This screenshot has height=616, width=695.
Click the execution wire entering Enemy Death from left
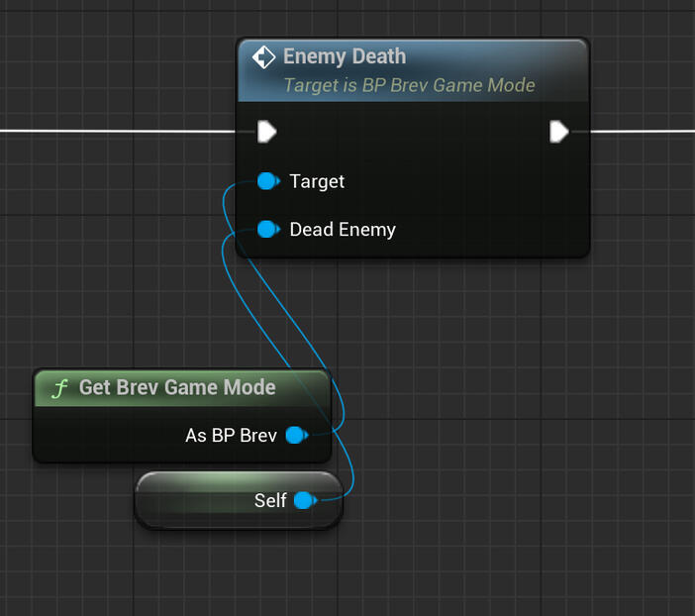[x=119, y=131]
